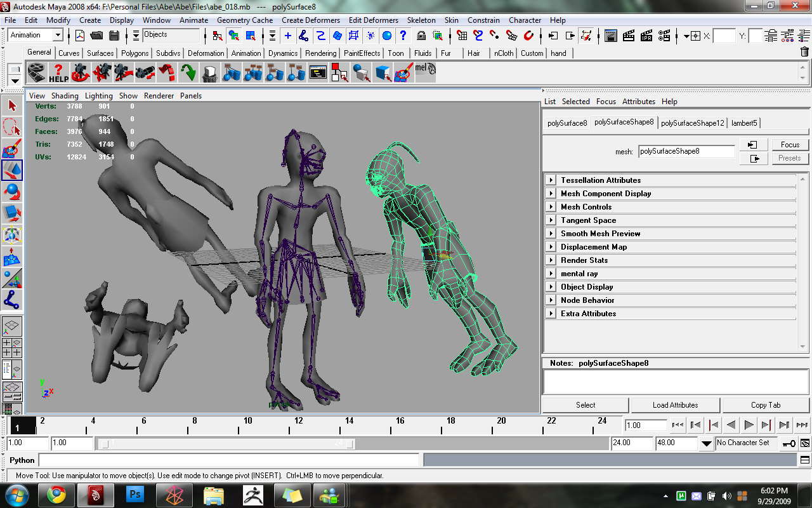This screenshot has height=508, width=812.
Task: Switch to the lambert5 tab
Action: 744,123
